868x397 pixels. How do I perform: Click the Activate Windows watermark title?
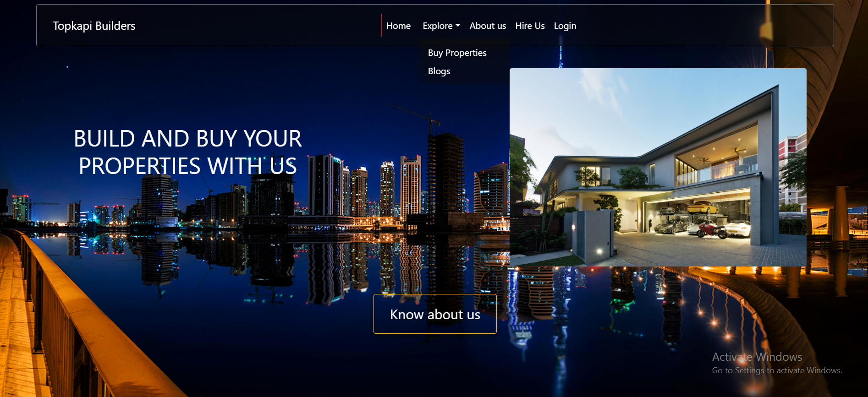[757, 357]
